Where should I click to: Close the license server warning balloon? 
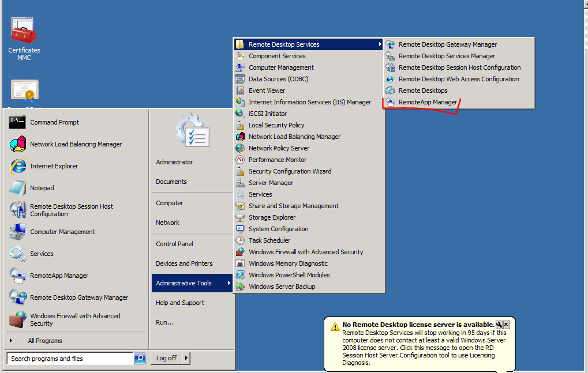tap(506, 325)
